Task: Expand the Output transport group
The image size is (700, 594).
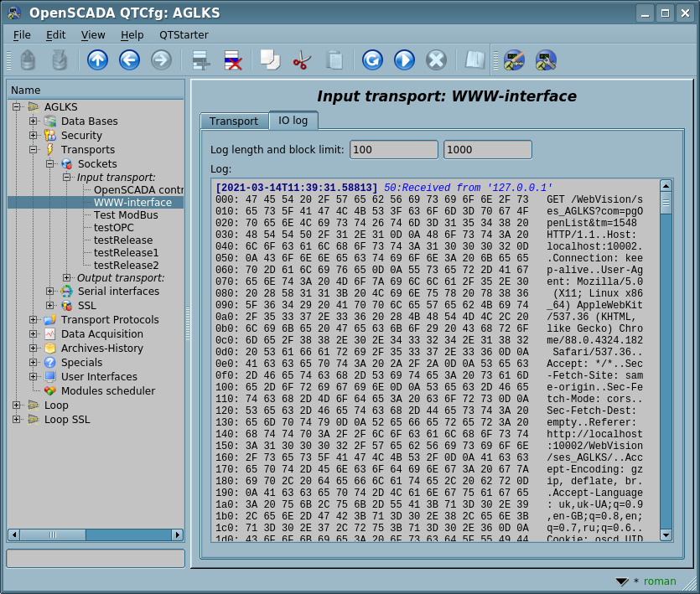Action: [x=66, y=278]
